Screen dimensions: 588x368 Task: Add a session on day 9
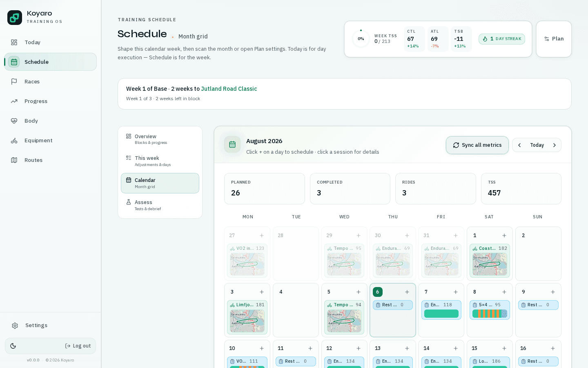pyautogui.click(x=553, y=292)
